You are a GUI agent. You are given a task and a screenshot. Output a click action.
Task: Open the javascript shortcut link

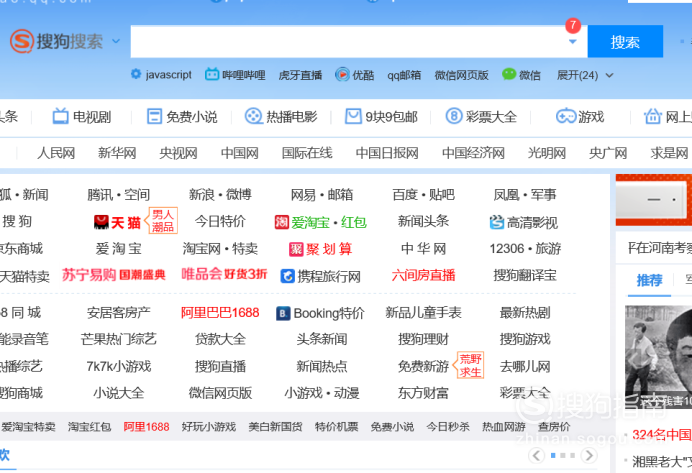[169, 75]
